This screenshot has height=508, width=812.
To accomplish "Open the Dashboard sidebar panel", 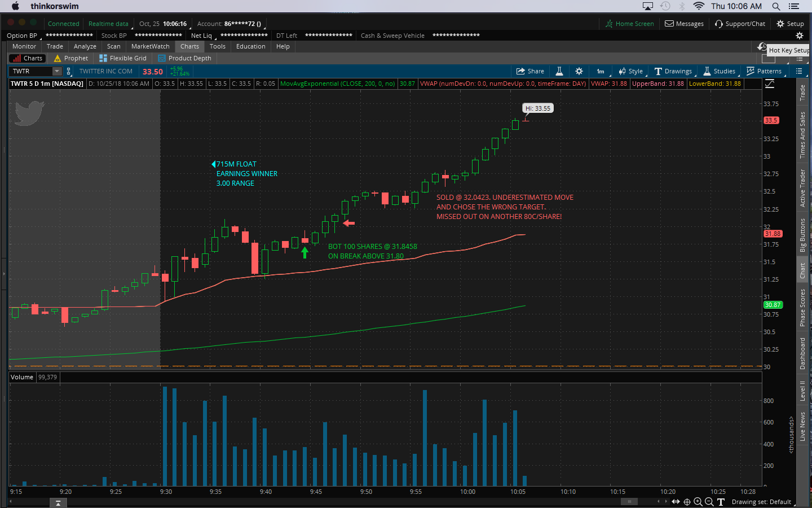I will pyautogui.click(x=802, y=353).
